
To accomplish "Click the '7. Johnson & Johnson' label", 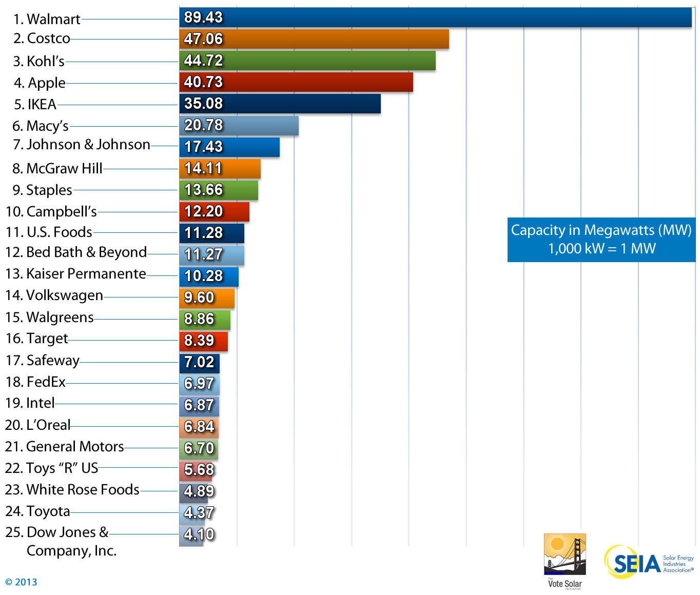I will point(82,145).
